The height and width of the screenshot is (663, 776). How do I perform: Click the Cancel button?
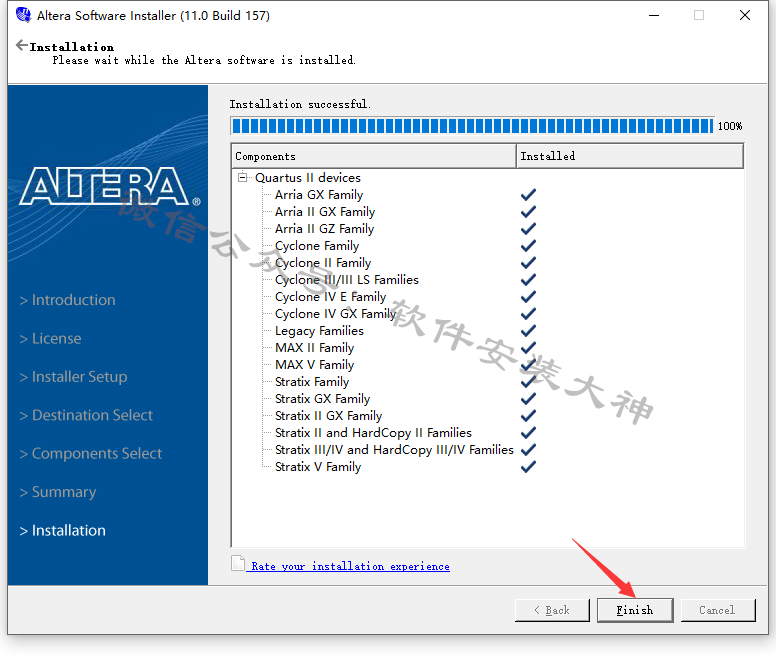pos(718,610)
